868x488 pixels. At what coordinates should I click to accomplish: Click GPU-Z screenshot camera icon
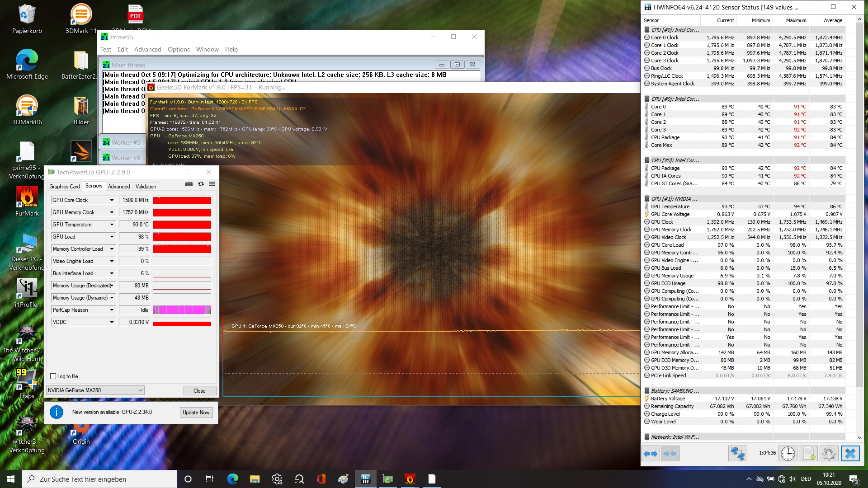click(189, 184)
